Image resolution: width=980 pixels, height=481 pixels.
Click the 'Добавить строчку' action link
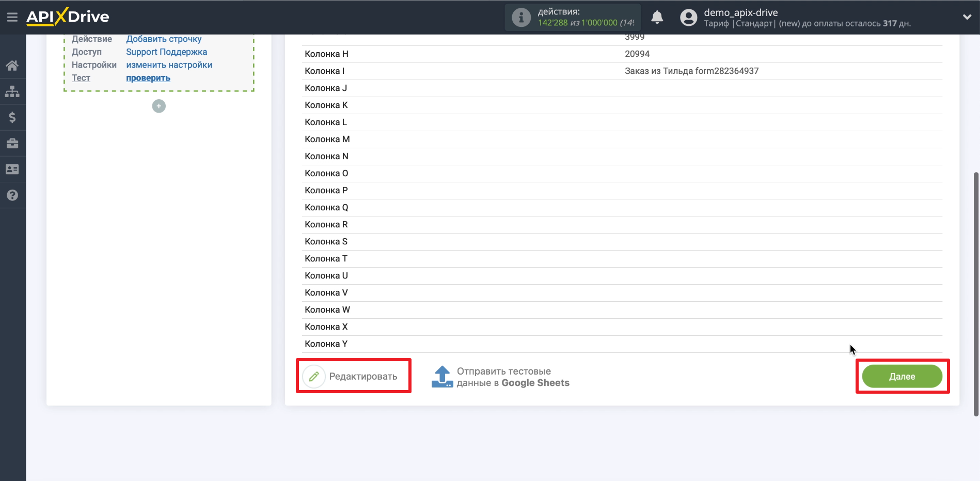point(164,39)
